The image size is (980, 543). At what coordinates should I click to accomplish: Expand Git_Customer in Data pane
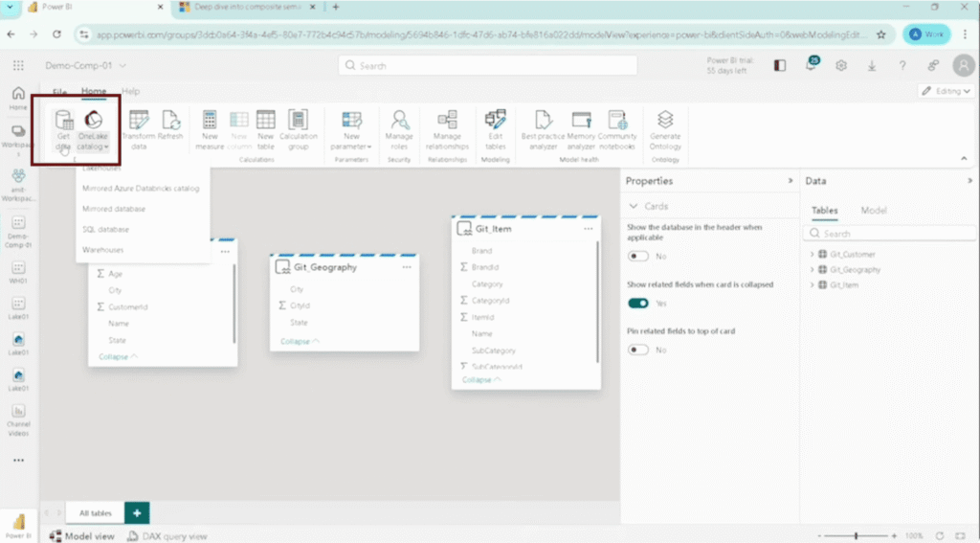813,254
